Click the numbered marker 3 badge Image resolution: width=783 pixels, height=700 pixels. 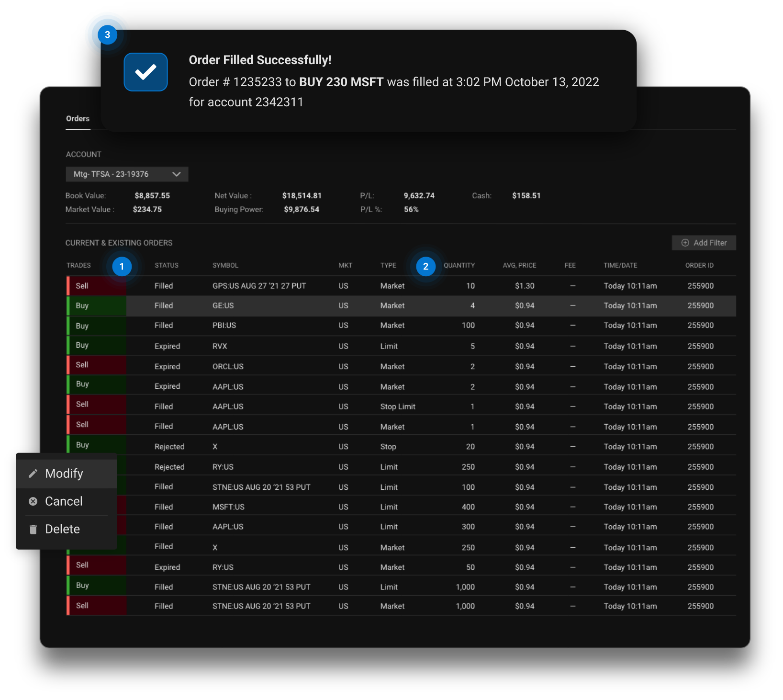pos(107,34)
